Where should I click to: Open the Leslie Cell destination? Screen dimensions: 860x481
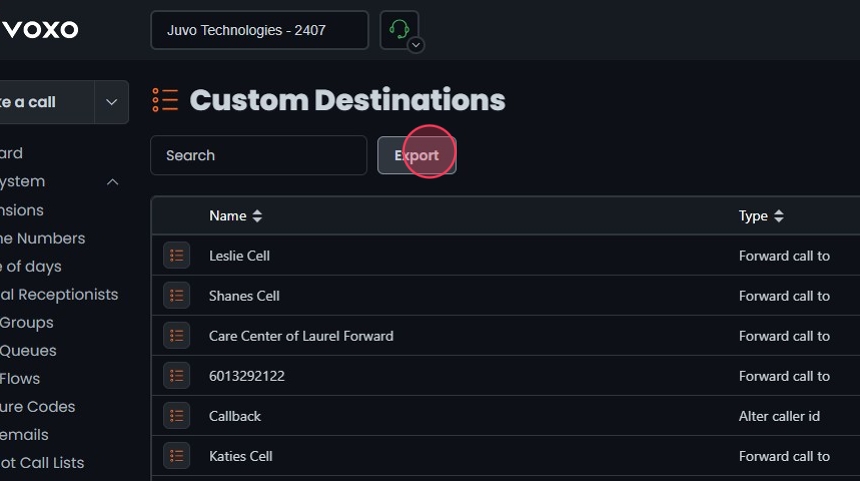(239, 256)
